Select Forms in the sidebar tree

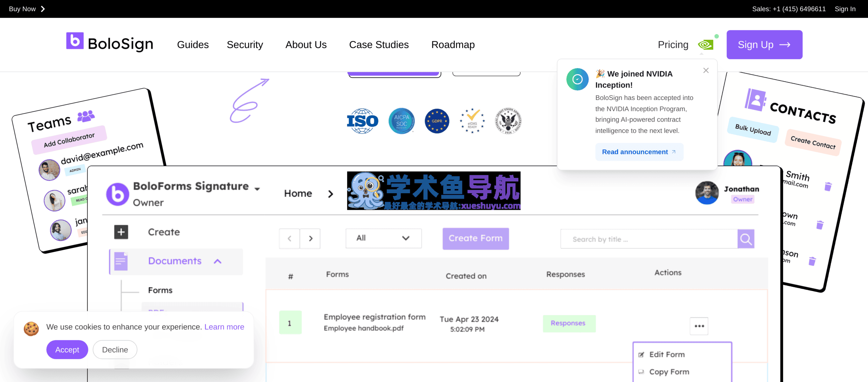[160, 290]
